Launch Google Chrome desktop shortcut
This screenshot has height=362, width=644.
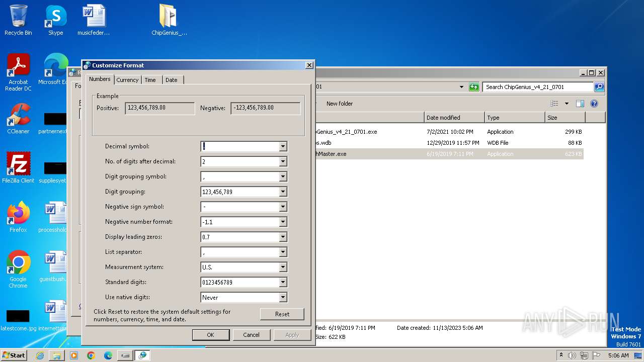(x=18, y=269)
